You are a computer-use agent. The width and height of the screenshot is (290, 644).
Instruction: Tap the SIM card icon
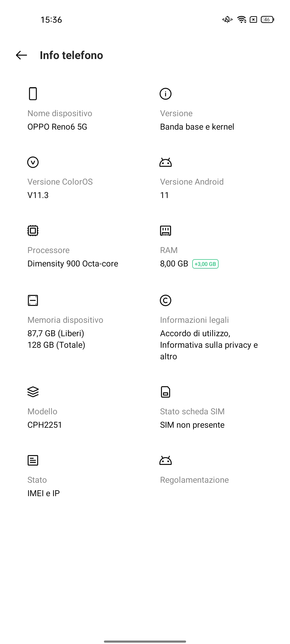click(x=165, y=392)
